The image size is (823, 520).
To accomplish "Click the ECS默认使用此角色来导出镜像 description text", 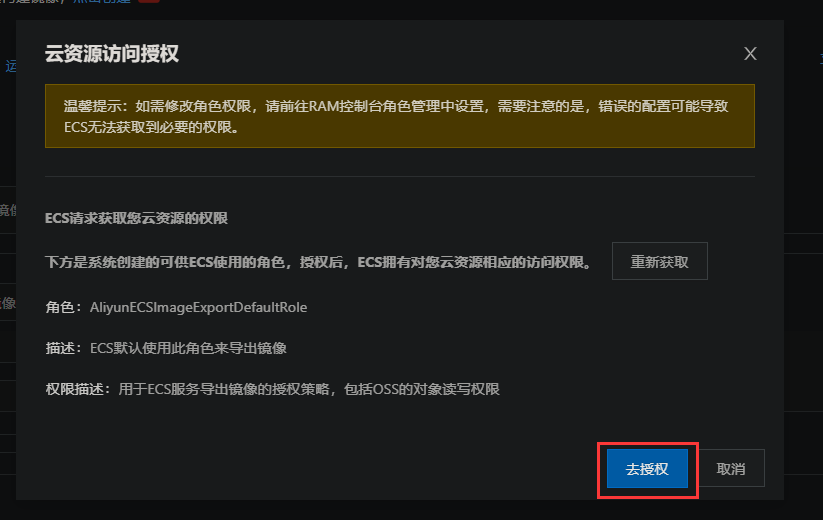I will 188,348.
